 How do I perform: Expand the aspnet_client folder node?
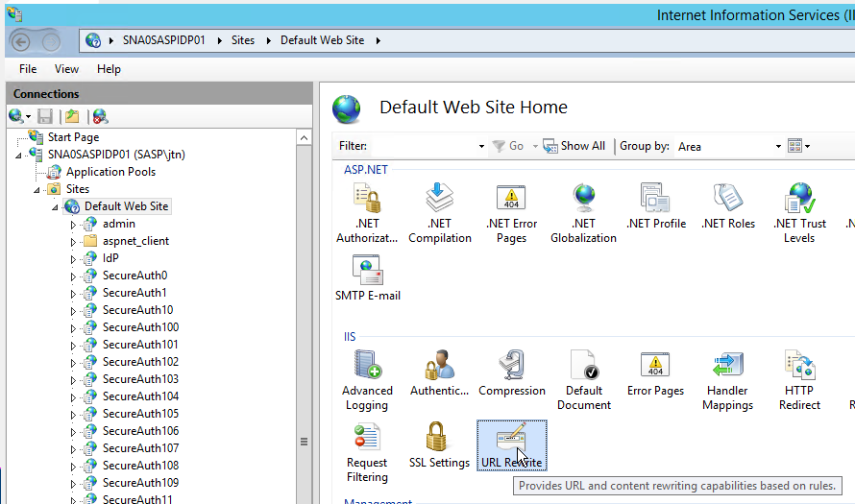click(73, 242)
